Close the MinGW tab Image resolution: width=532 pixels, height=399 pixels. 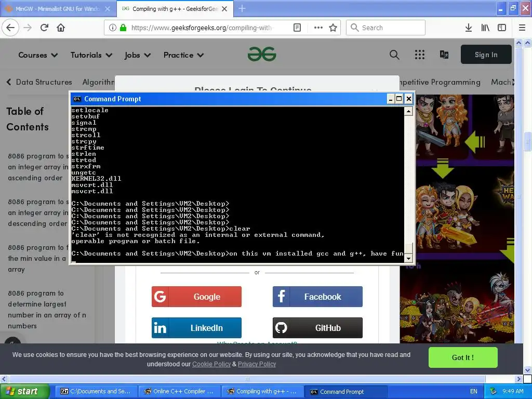pos(108,9)
